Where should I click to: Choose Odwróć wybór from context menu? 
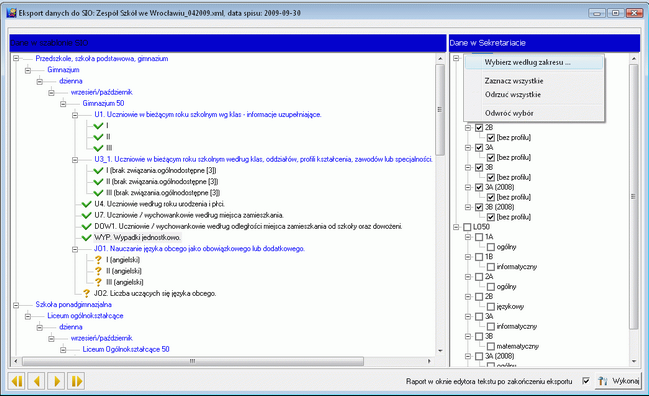point(534,113)
